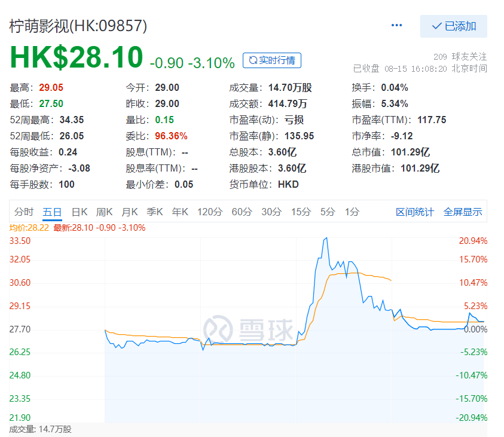Choose the 30分 interval tab
The width and height of the screenshot is (504, 437).
(x=271, y=212)
